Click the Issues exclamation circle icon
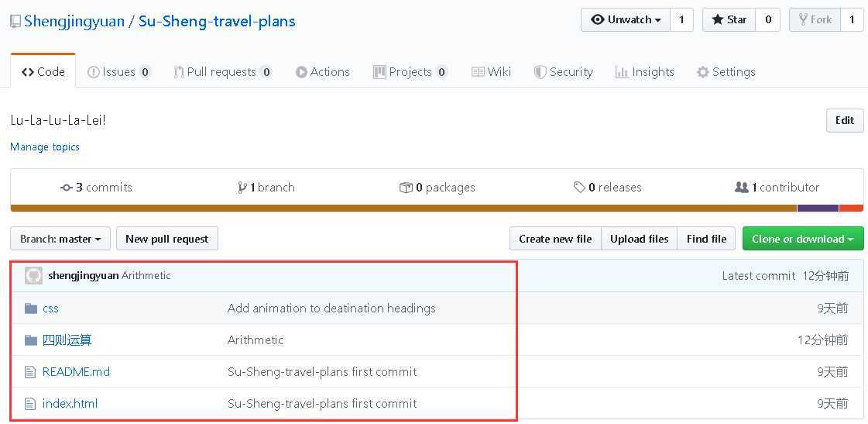 [x=93, y=72]
